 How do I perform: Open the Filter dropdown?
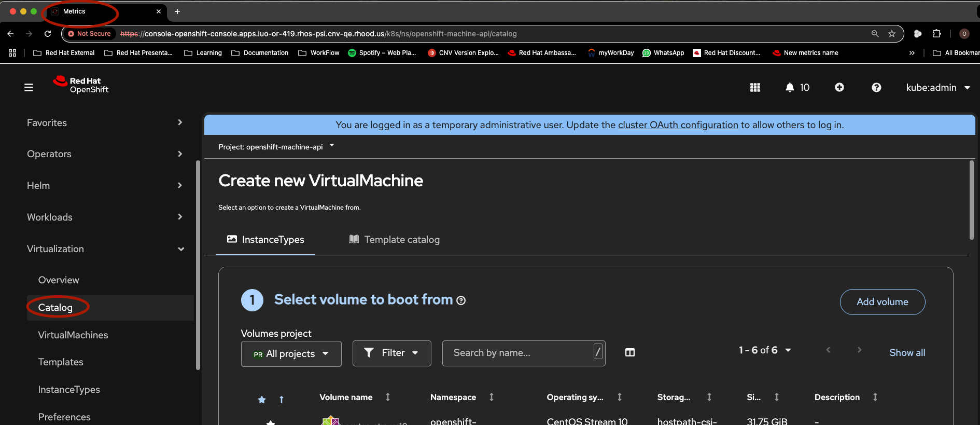(392, 353)
